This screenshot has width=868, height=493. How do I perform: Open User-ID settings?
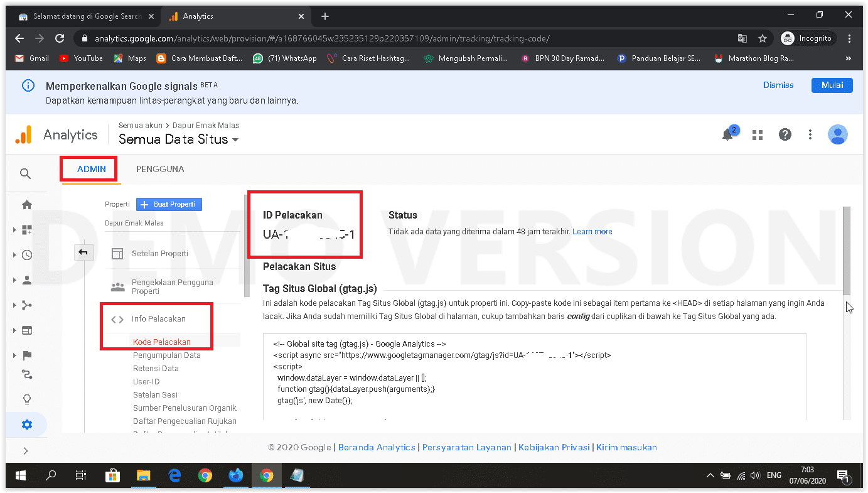(146, 382)
